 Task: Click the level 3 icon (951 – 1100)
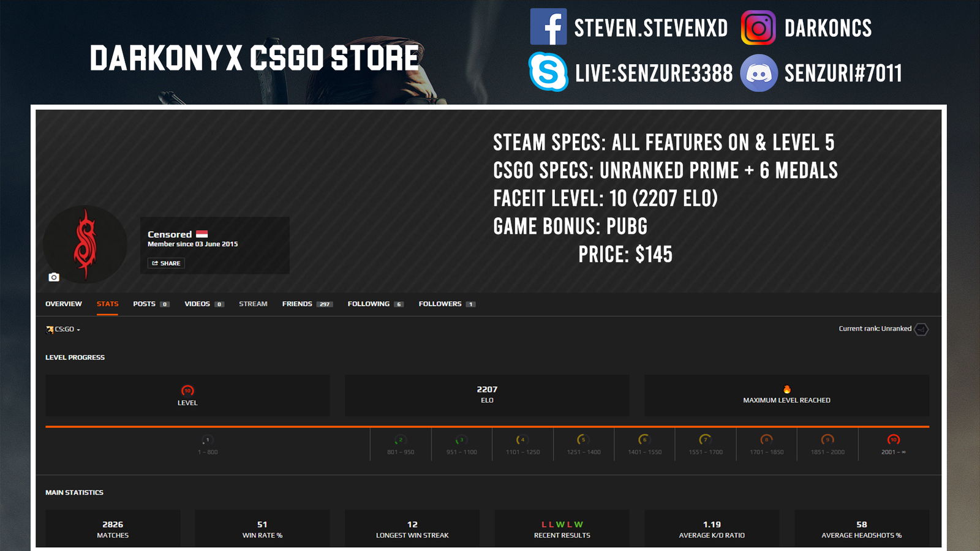(x=461, y=440)
